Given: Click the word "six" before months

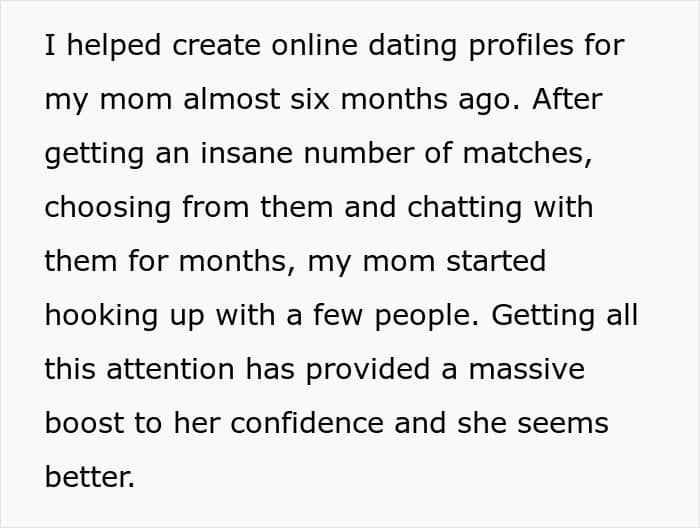Looking at the screenshot, I should point(310,99).
